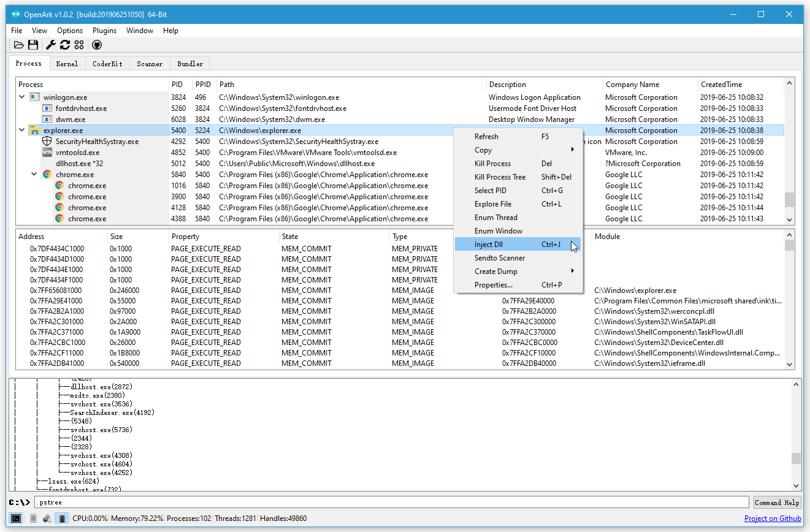Choose Enum Window in context menu
The image size is (810, 532).
point(518,230)
